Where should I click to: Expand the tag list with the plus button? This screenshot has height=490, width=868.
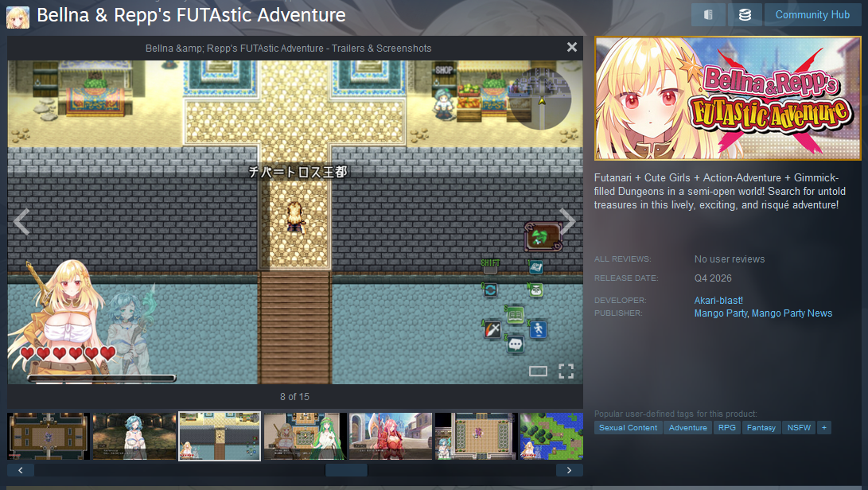coord(823,427)
